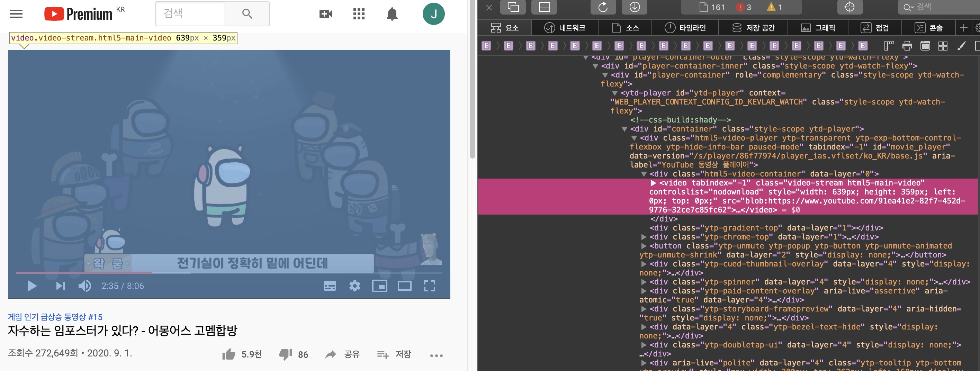Toggle rulers in the Elements toolbar
Screen dimensions: 980x371
[x=889, y=46]
